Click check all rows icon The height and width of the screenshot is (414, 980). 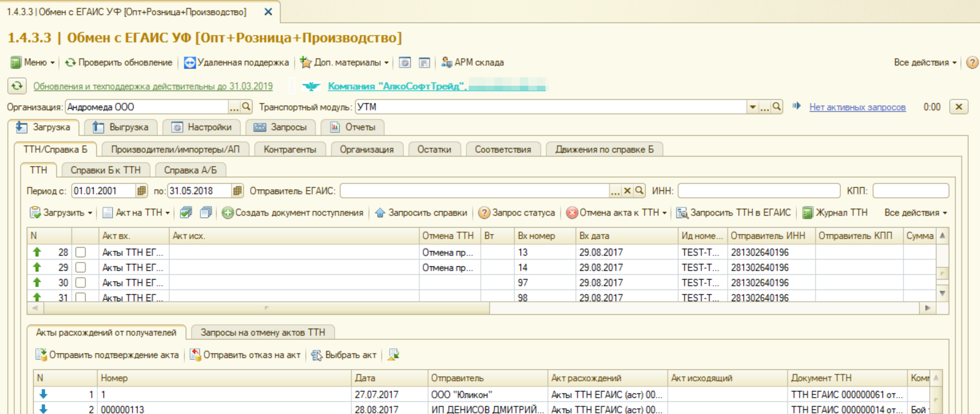point(186,213)
